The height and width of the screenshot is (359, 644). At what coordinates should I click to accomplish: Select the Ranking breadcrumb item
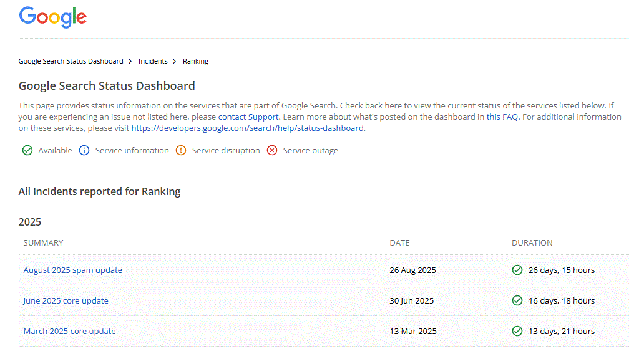[195, 61]
